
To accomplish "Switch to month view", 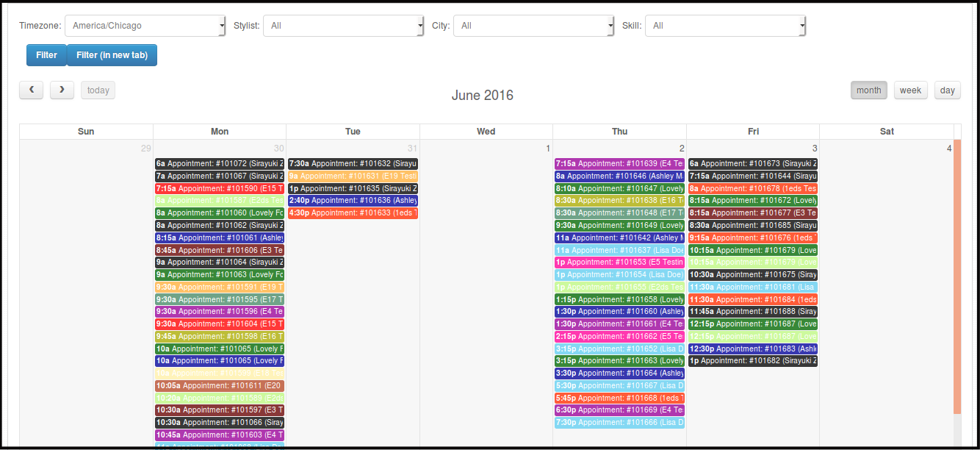I will click(868, 90).
